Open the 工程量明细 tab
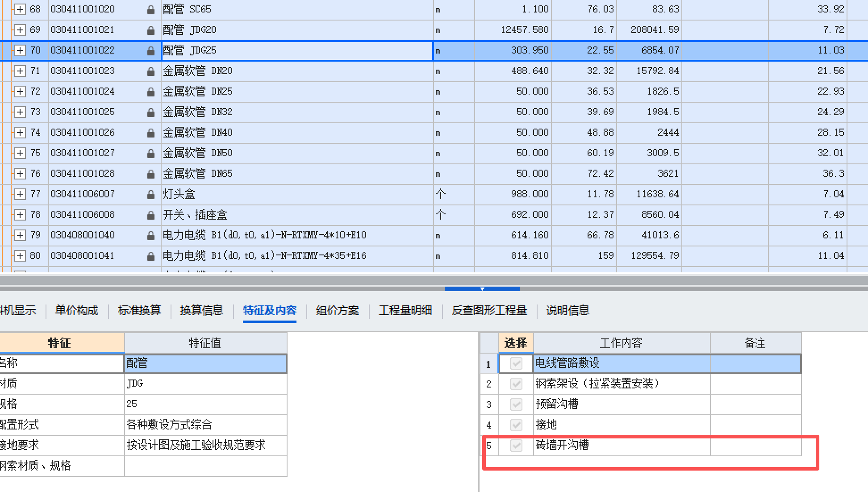Screen dimensions: 868x492 [405, 310]
